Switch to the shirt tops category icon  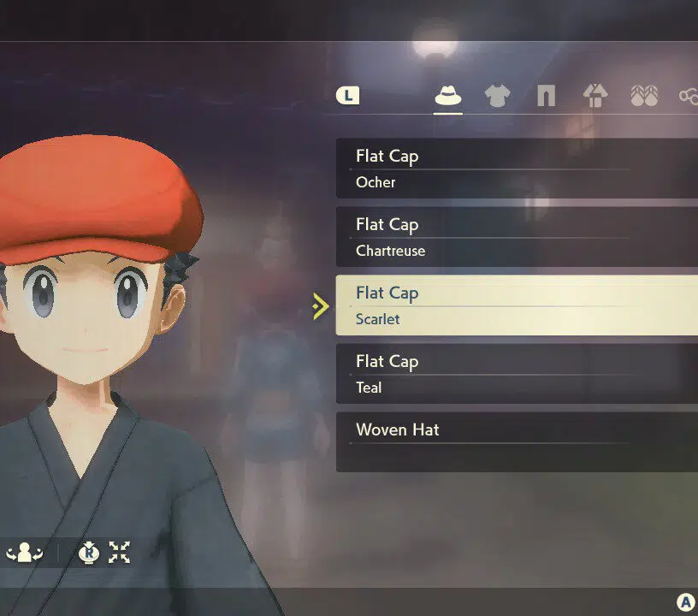(x=497, y=95)
